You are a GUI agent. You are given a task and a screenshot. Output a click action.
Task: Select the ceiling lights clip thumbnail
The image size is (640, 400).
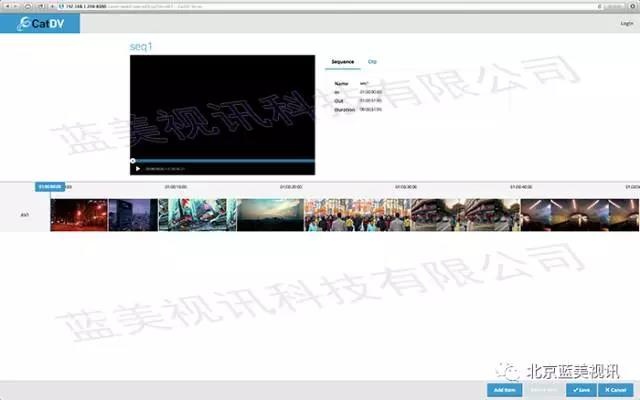pyautogui.click(x=580, y=215)
